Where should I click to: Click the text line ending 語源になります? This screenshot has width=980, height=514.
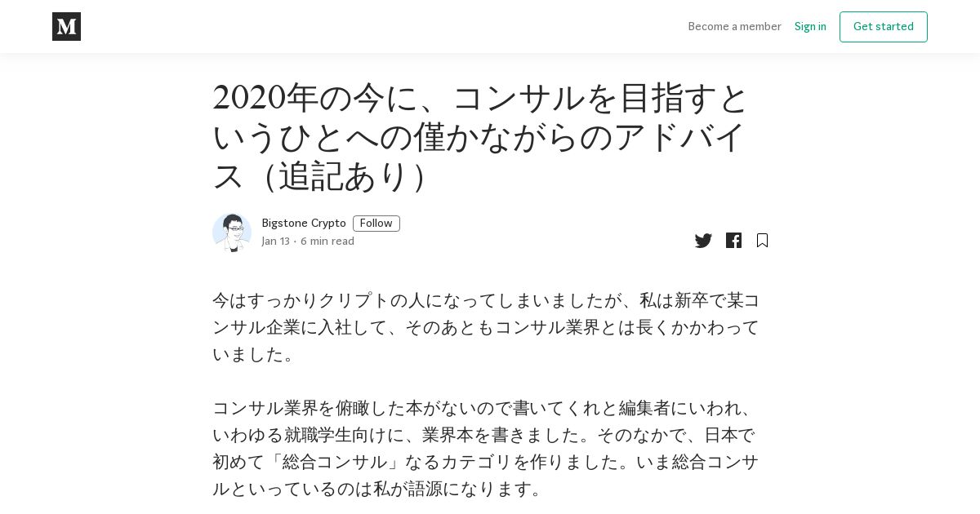[378, 489]
